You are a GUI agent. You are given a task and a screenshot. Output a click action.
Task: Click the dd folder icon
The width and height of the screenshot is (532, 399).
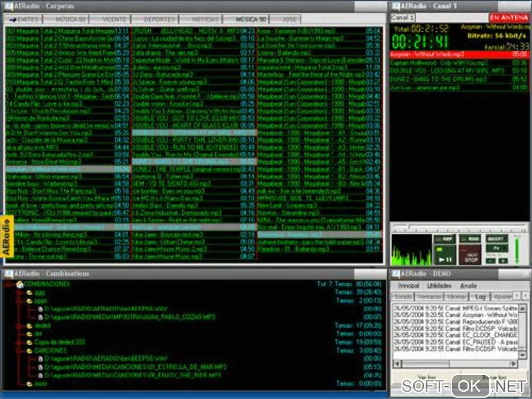point(30,334)
